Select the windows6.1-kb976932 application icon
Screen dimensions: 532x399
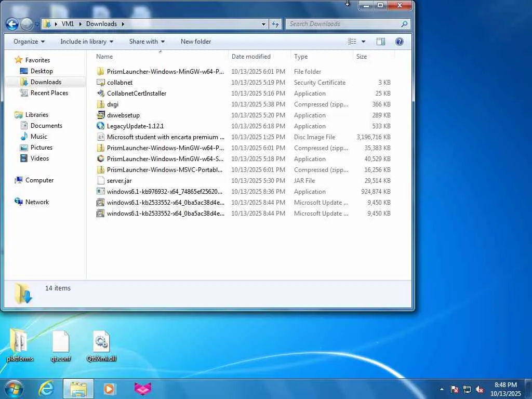click(100, 191)
